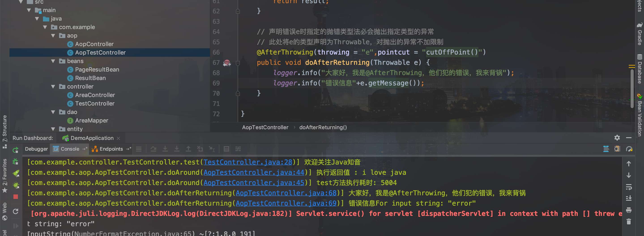The height and width of the screenshot is (236, 644).
Task: Switch to the Debugger tab
Action: click(x=36, y=149)
